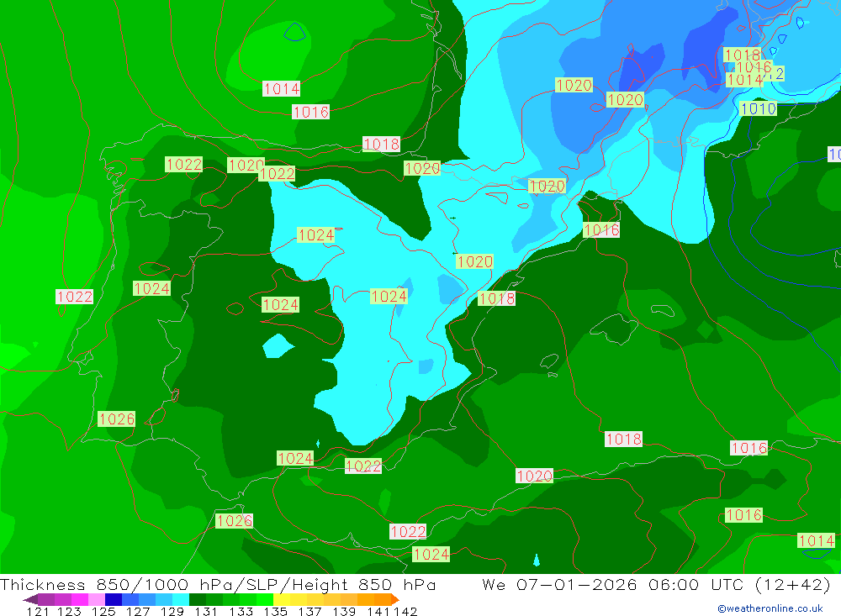This screenshot has height=616, width=841.
Task: Click the legend value 135
Action: [x=275, y=611]
